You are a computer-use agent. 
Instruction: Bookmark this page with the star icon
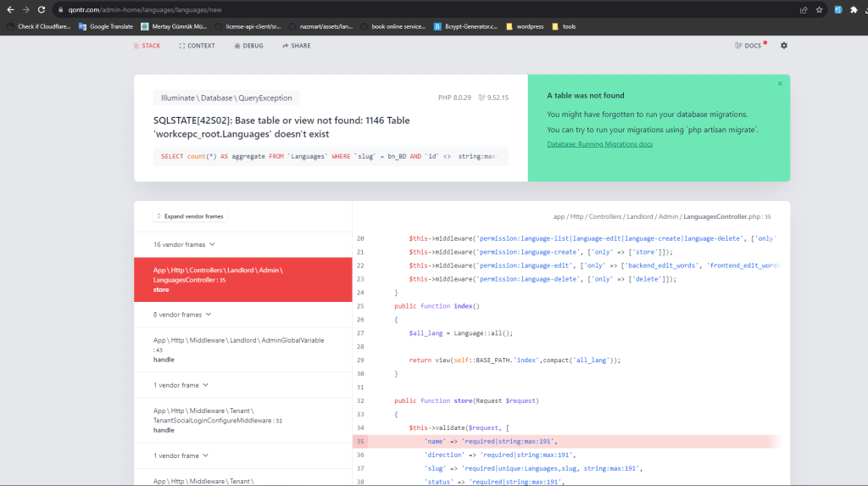(820, 9)
